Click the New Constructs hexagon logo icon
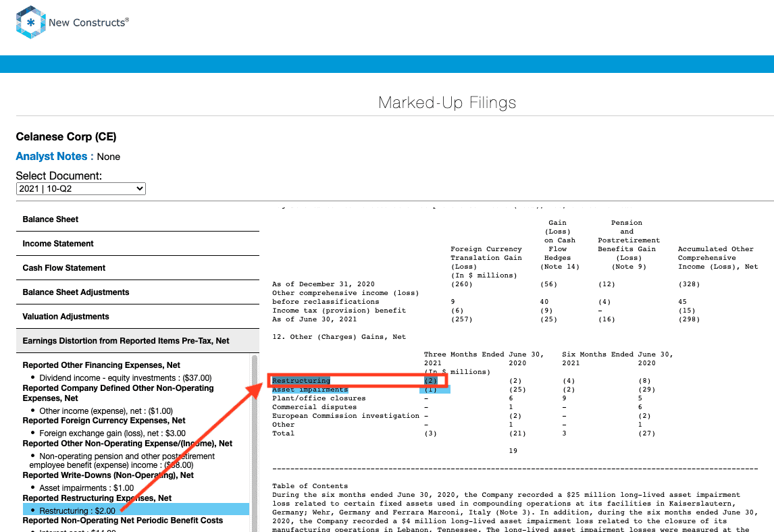Screen dimensions: 774x532 (x=30, y=22)
